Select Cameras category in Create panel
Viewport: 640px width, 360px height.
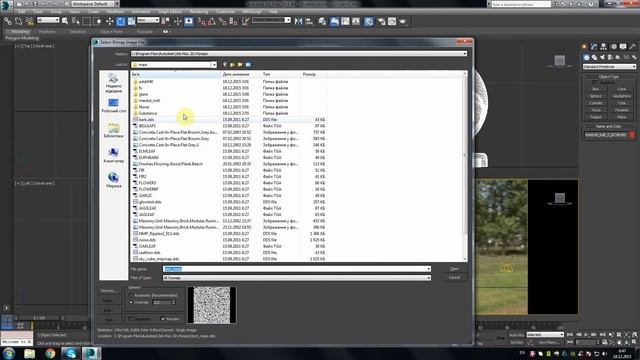pos(610,58)
